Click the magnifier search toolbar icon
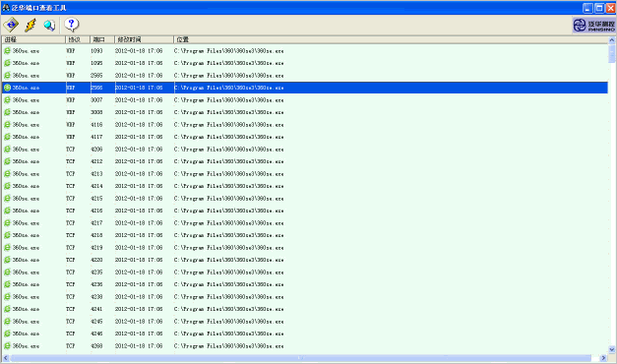The width and height of the screenshot is (617, 364). coord(49,26)
